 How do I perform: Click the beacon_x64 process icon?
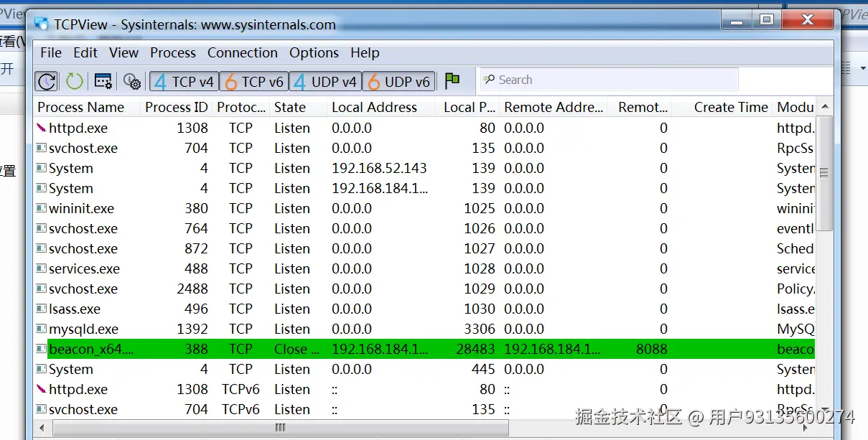click(x=39, y=349)
